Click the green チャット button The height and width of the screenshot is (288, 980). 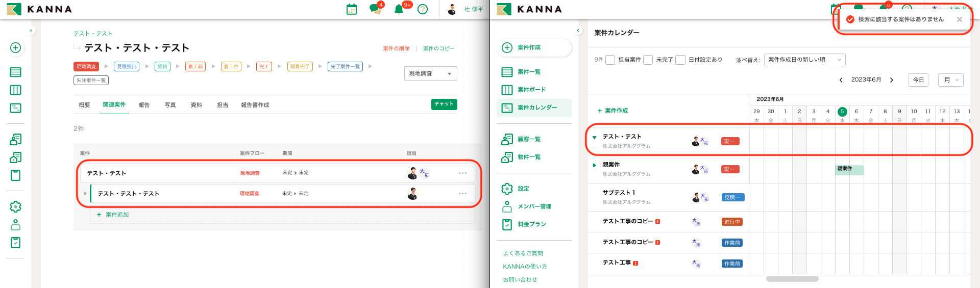coord(444,104)
